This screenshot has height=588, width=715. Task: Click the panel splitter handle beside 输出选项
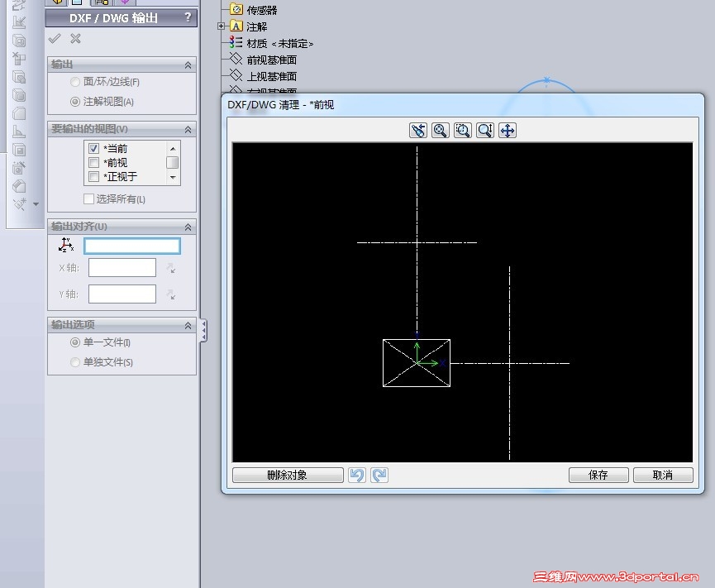click(204, 330)
